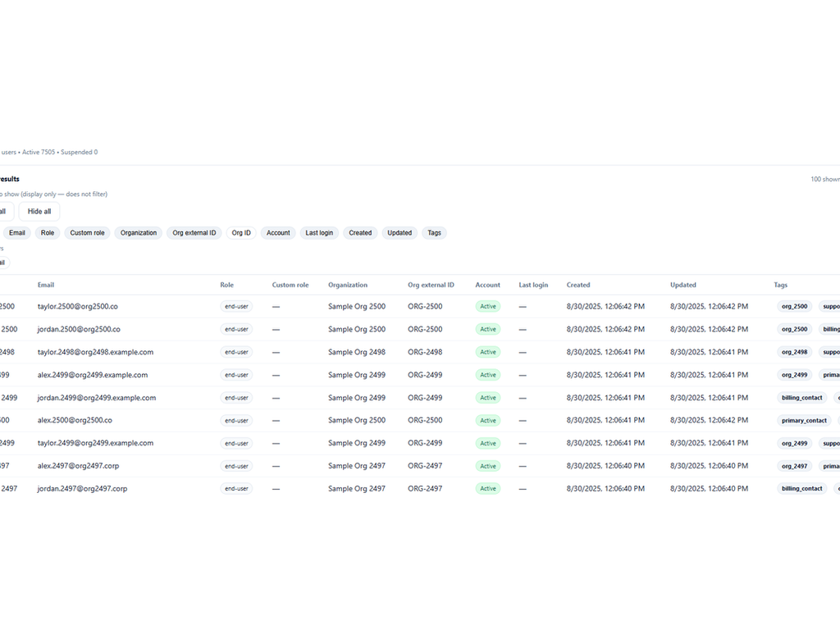Toggle the Tags column visibility chip
The height and width of the screenshot is (630, 840).
[434, 233]
